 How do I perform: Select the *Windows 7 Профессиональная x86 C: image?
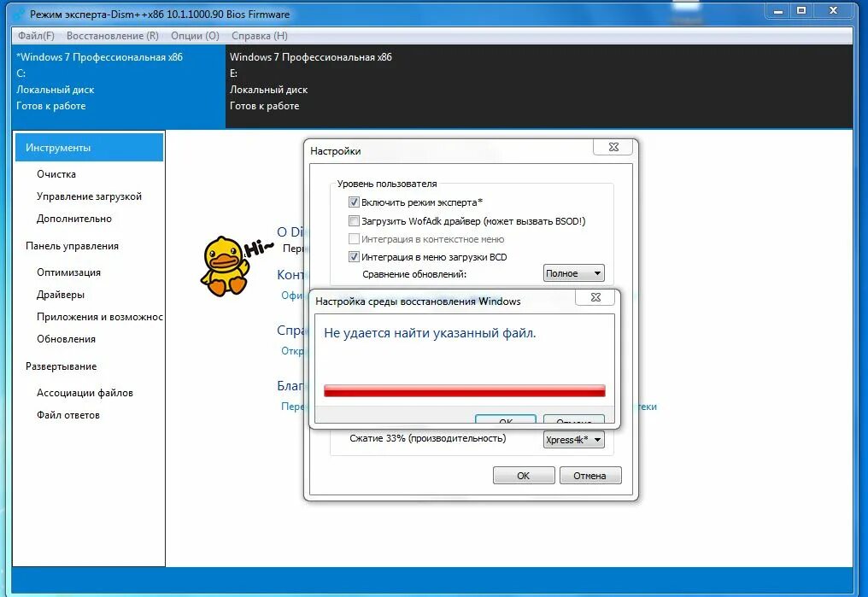119,86
